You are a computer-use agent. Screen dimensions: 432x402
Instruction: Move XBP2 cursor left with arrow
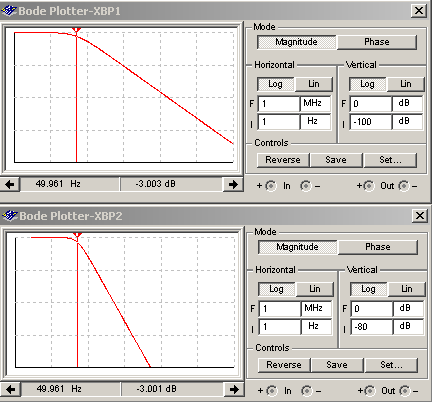[x=11, y=389]
